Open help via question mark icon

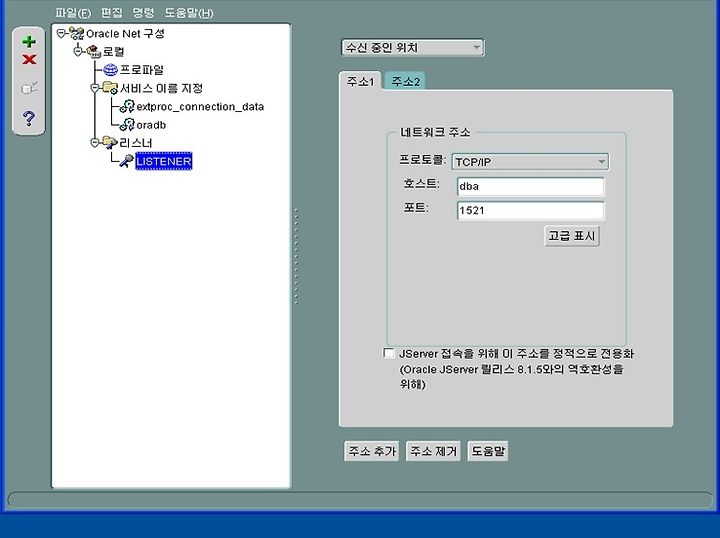[28, 118]
